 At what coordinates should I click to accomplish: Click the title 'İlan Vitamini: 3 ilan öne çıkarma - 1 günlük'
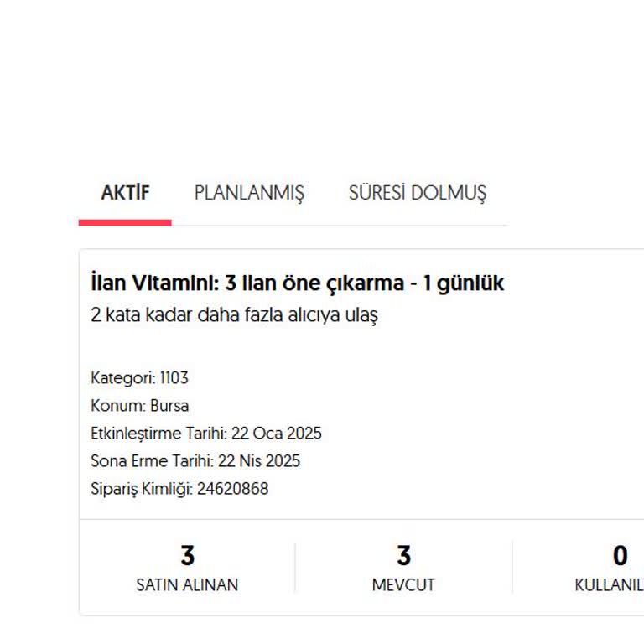tap(297, 283)
